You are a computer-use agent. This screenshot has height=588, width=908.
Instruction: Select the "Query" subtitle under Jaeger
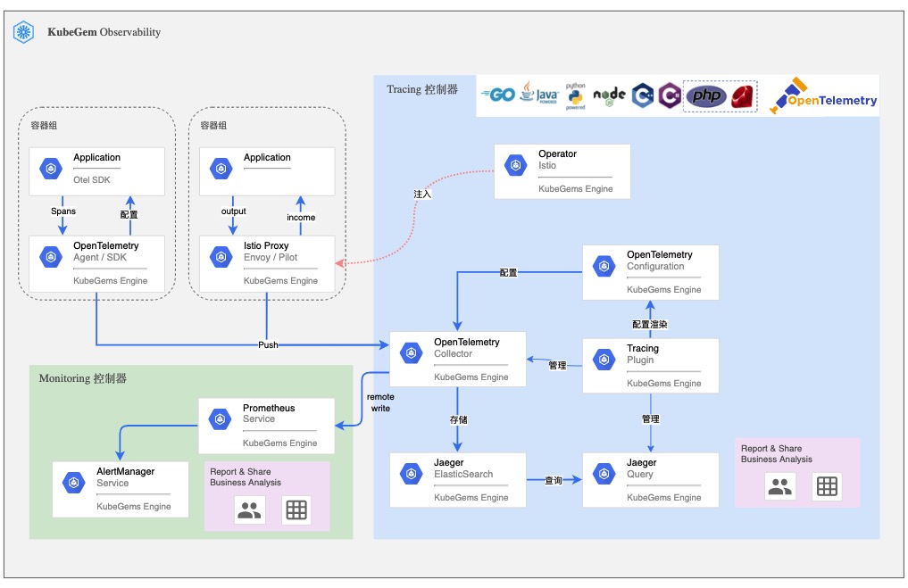pos(640,475)
